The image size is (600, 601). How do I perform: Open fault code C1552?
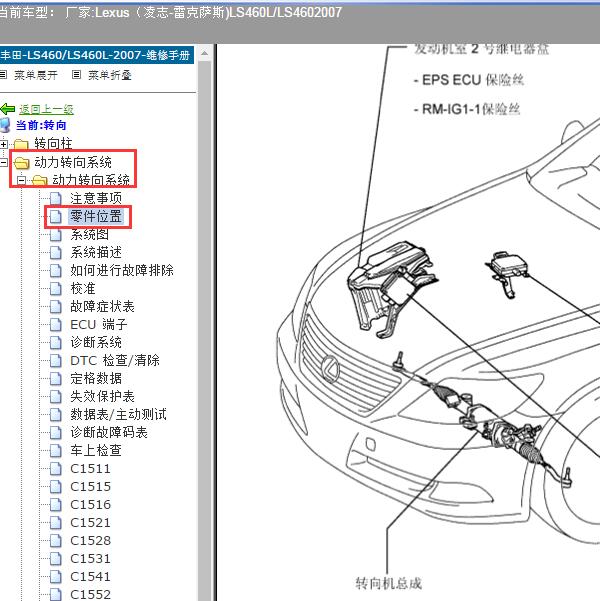pyautogui.click(x=90, y=594)
